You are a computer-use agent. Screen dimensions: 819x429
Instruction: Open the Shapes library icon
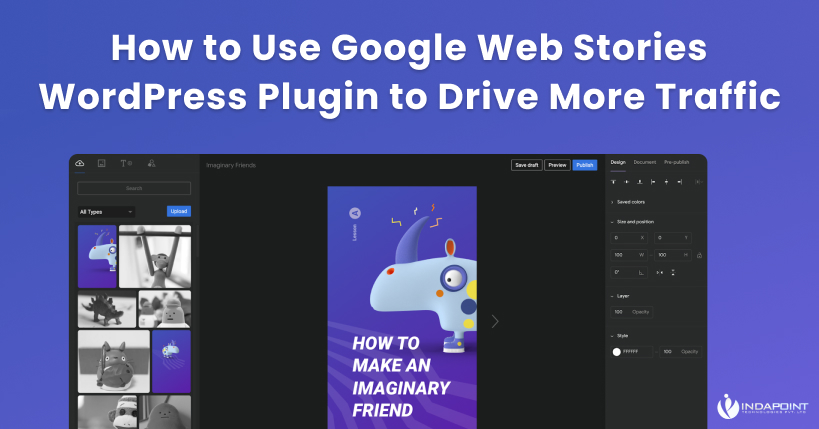point(151,163)
